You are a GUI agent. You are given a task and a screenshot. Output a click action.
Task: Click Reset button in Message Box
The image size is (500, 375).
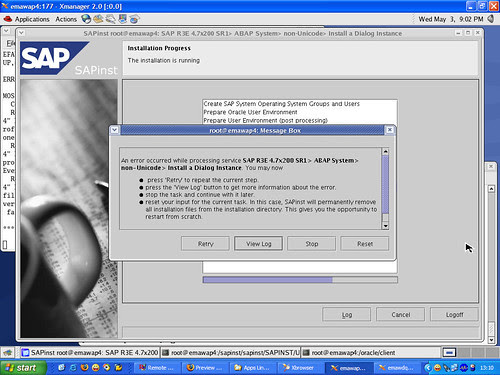click(365, 244)
